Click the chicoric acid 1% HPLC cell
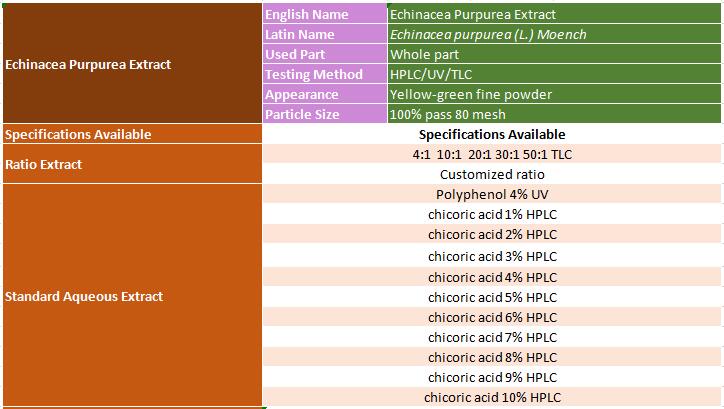The height and width of the screenshot is (409, 724). click(x=492, y=214)
